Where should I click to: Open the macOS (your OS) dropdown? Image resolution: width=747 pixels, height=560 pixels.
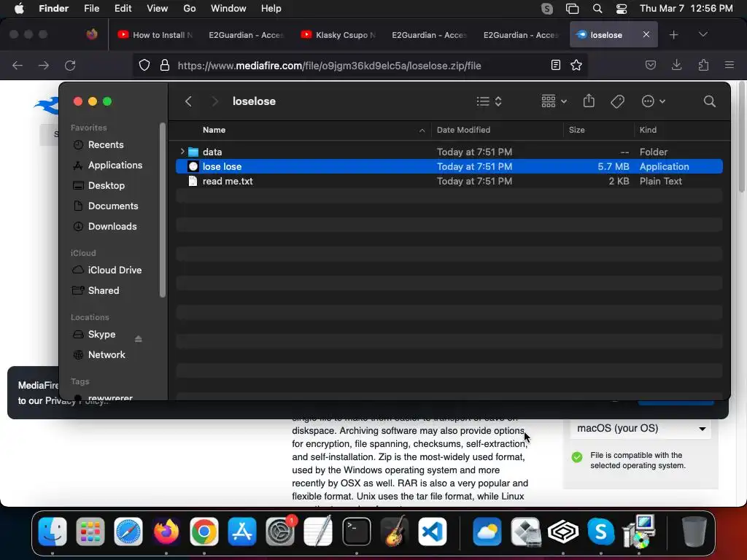pyautogui.click(x=640, y=428)
